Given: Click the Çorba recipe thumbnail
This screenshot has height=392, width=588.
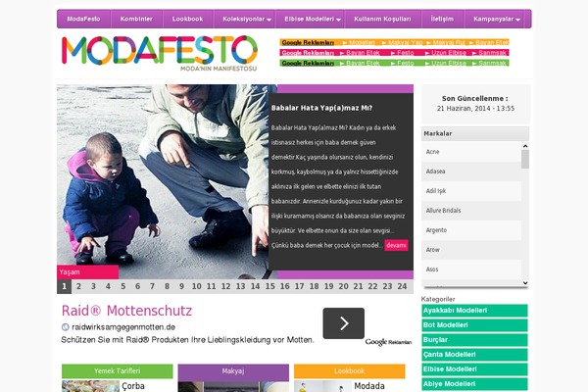Looking at the screenshot, I should click(90, 386).
